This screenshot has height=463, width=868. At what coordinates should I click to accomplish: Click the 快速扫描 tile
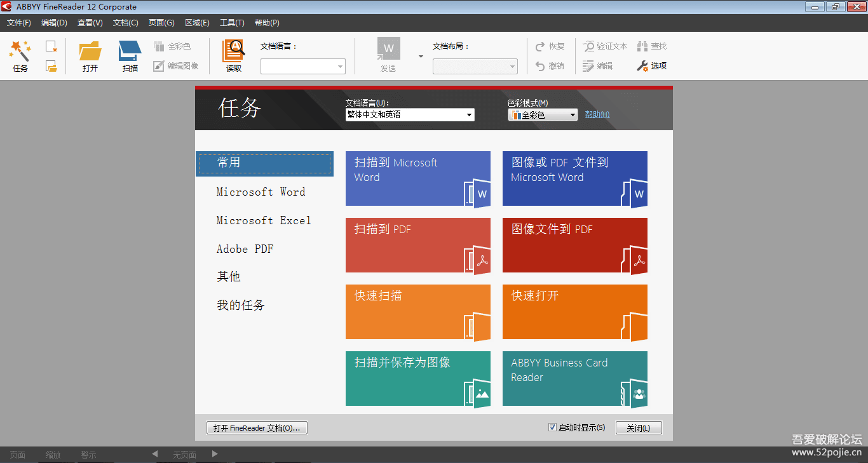point(418,312)
